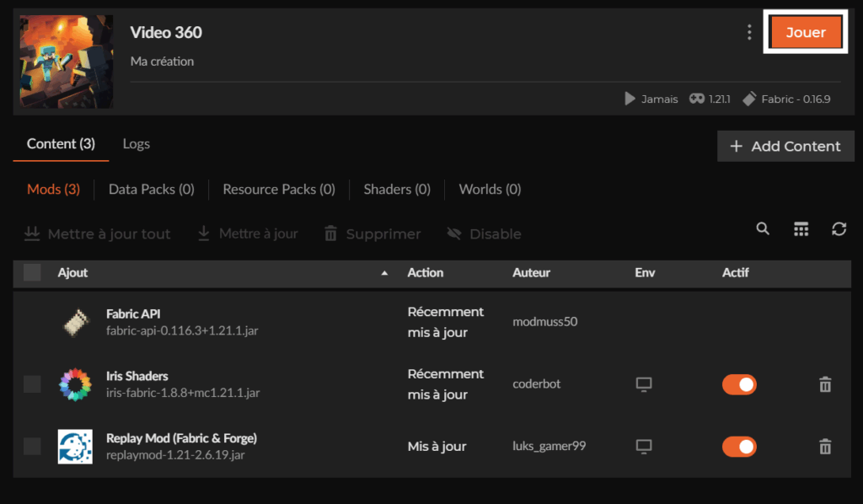Viewport: 863px width, 504px height.
Task: Turn off the Replay Mod toggle
Action: [739, 446]
